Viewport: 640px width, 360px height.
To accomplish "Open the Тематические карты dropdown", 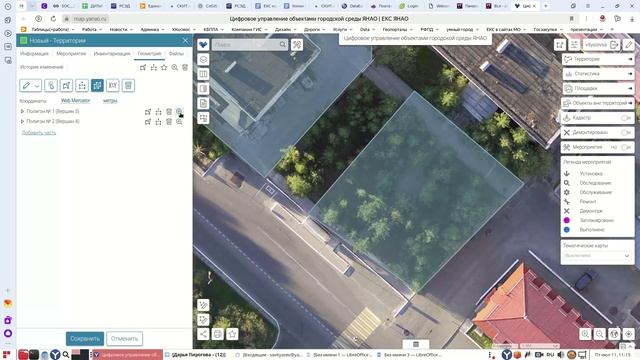I will point(597,256).
